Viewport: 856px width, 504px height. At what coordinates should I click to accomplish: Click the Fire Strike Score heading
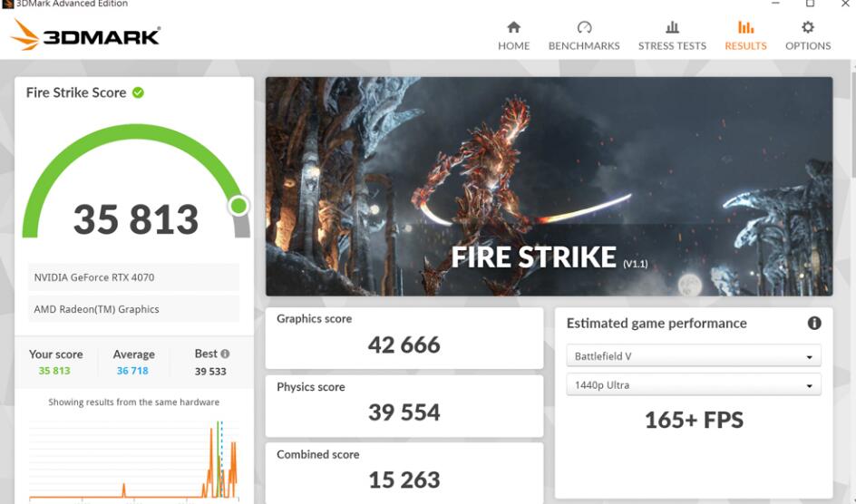pos(76,92)
